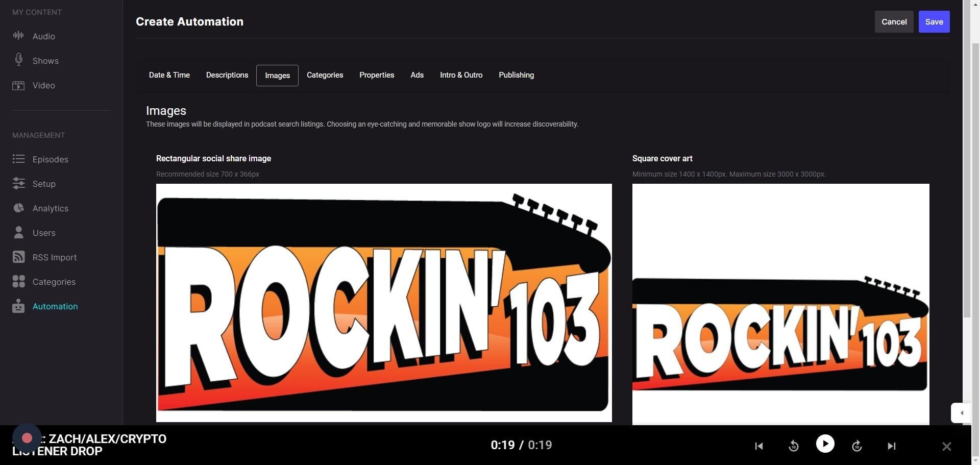Screen dimensions: 980x465
Task: Go to Episodes management page
Action: tap(51, 159)
